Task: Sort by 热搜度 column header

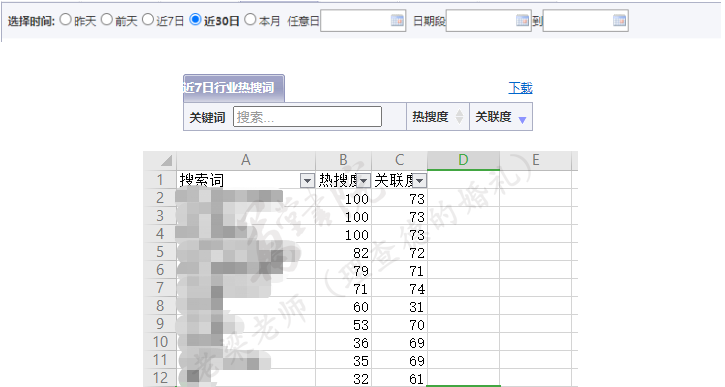Action: [x=438, y=117]
